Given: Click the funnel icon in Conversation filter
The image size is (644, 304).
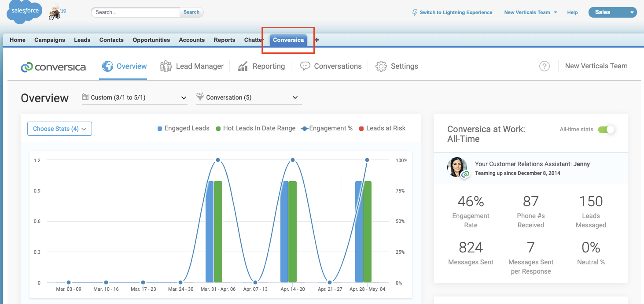Looking at the screenshot, I should tap(200, 97).
